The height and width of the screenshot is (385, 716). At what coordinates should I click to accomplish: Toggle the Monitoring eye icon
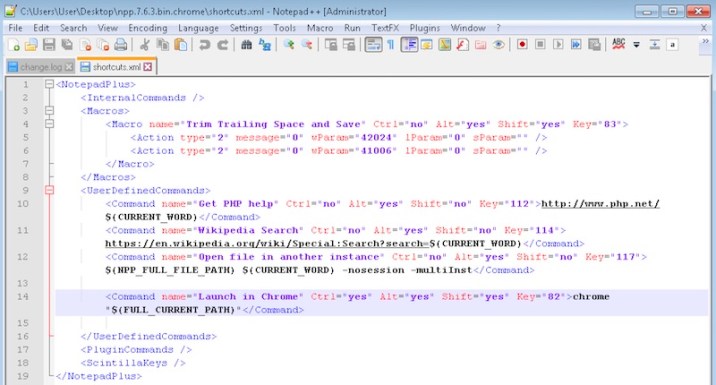click(498, 45)
